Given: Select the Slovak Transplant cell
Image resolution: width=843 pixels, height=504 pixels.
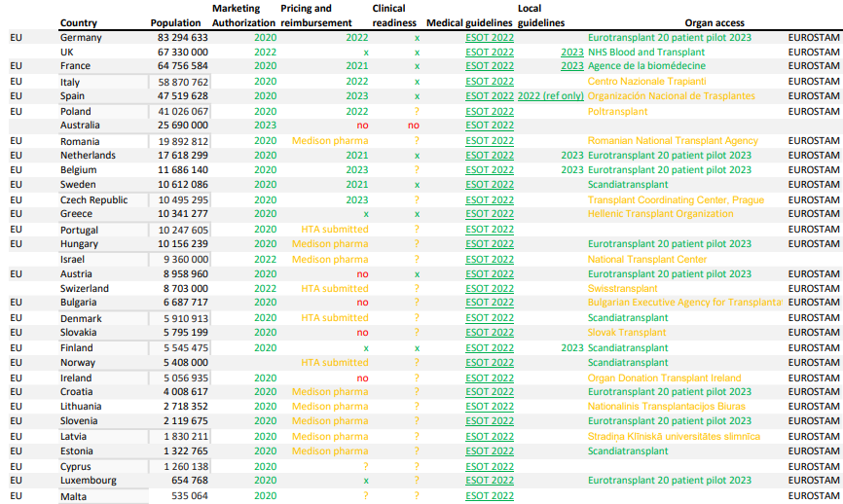Looking at the screenshot, I should tap(626, 333).
